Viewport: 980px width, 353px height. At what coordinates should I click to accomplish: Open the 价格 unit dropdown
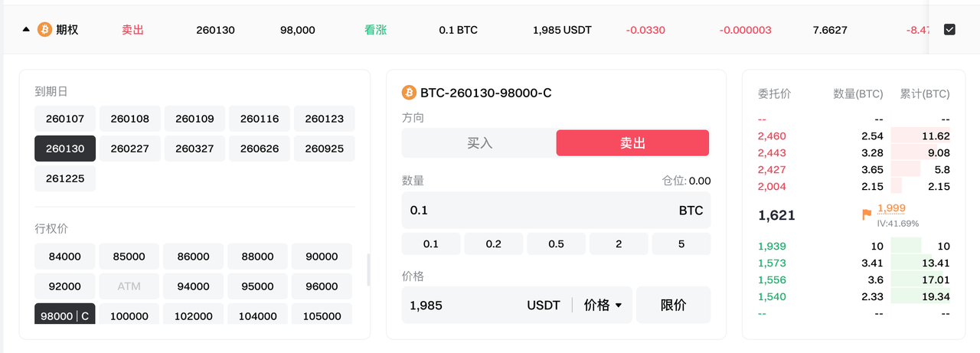[603, 305]
